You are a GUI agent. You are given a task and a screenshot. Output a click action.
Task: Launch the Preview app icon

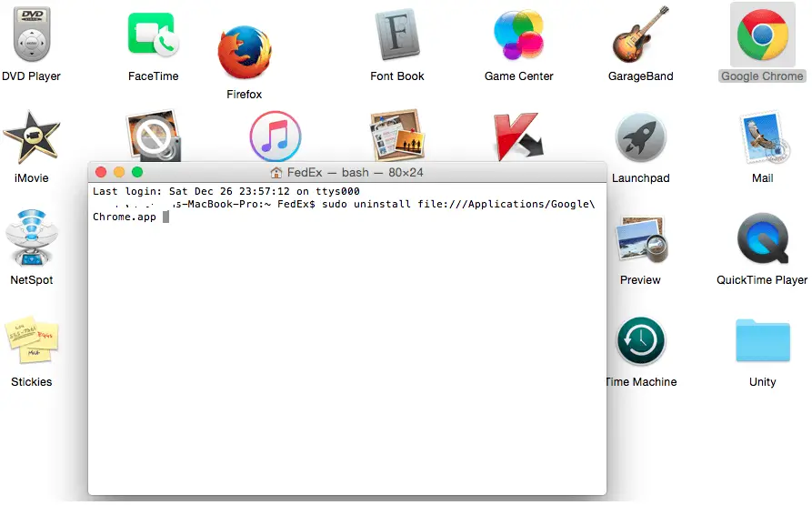pos(642,240)
